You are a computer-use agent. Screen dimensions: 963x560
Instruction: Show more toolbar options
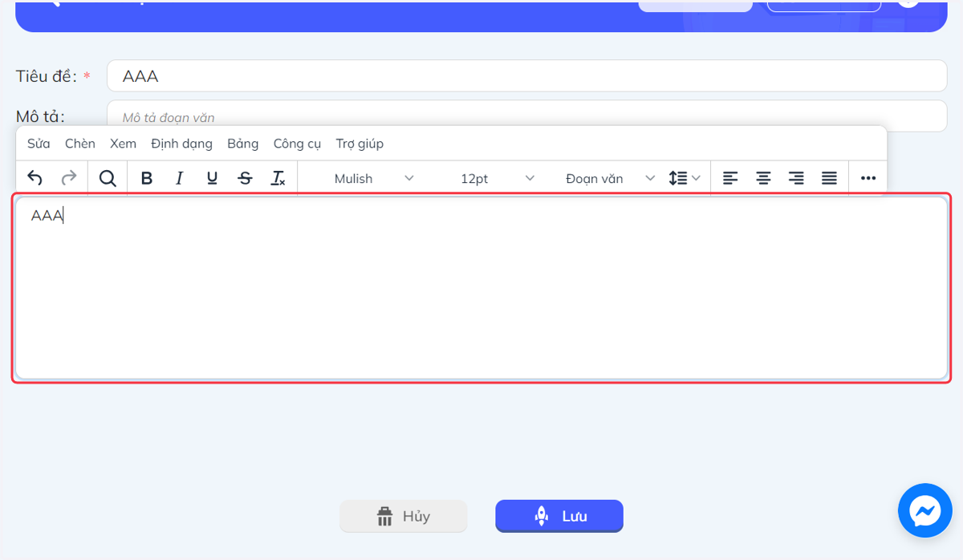[868, 178]
